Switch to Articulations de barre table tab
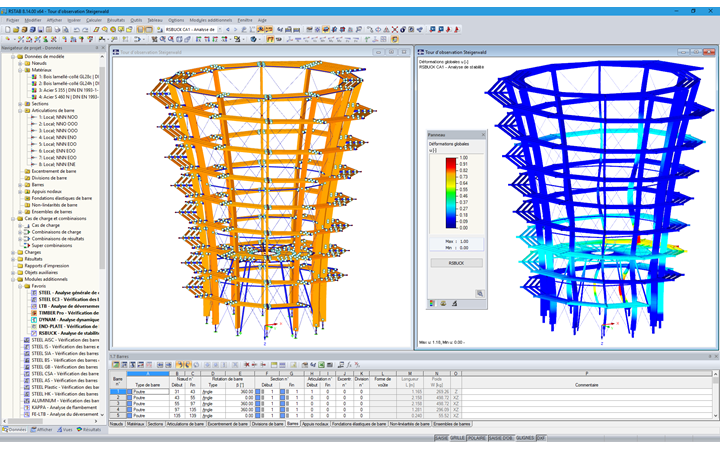This screenshot has height=450, width=720. pos(185,424)
